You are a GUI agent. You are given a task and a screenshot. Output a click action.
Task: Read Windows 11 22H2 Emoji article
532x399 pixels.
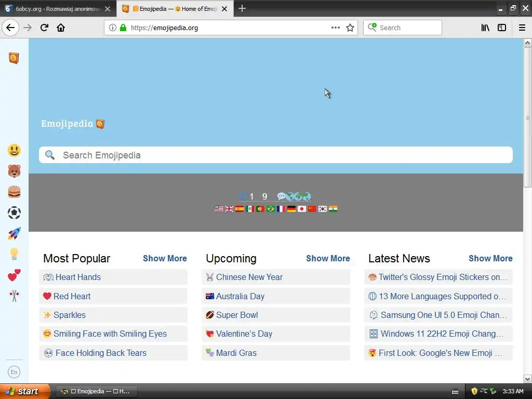pyautogui.click(x=438, y=334)
